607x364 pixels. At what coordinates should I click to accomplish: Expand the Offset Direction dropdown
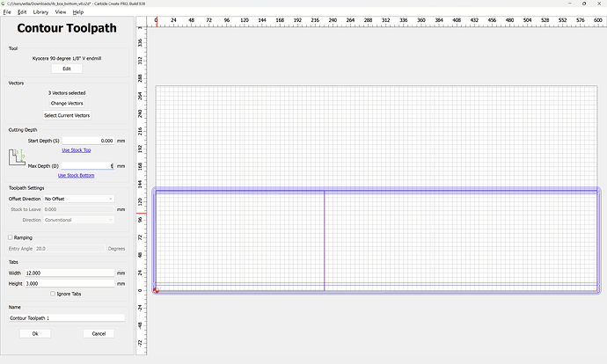[x=79, y=199]
